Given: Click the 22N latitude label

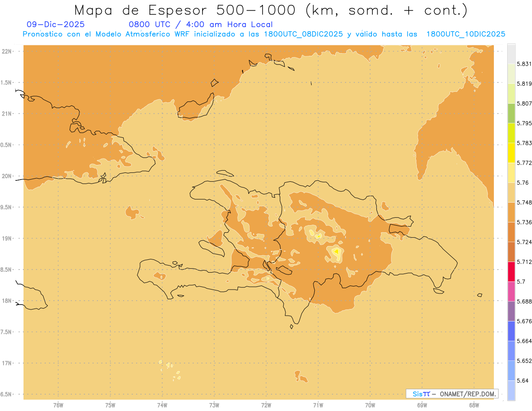Looking at the screenshot, I should point(8,51).
